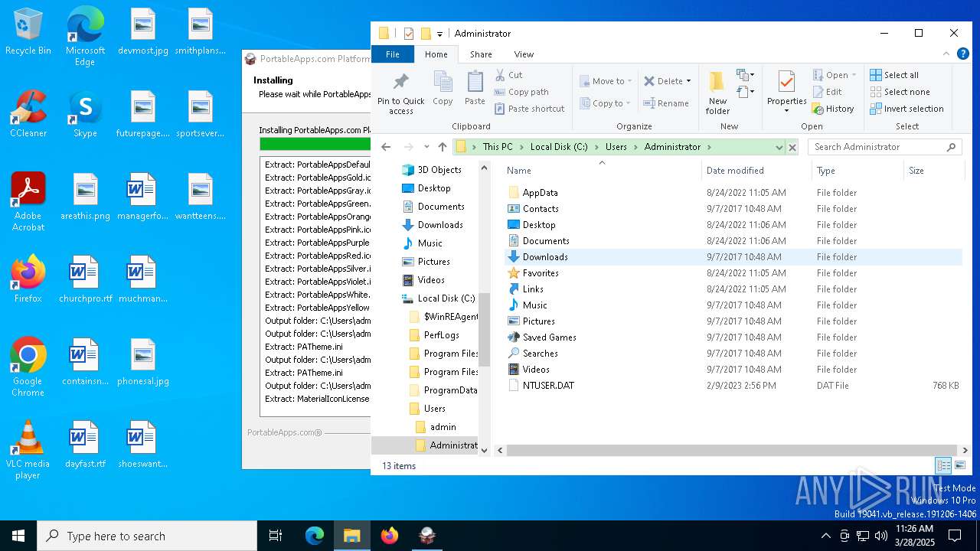This screenshot has width=980, height=551.
Task: Open Google Chrome desktop shortcut
Action: click(28, 367)
